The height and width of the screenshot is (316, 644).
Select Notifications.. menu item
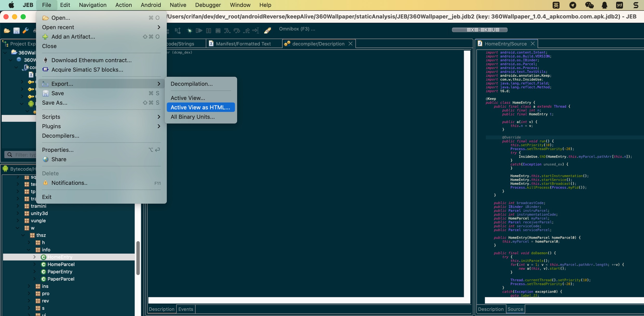pyautogui.click(x=101, y=183)
